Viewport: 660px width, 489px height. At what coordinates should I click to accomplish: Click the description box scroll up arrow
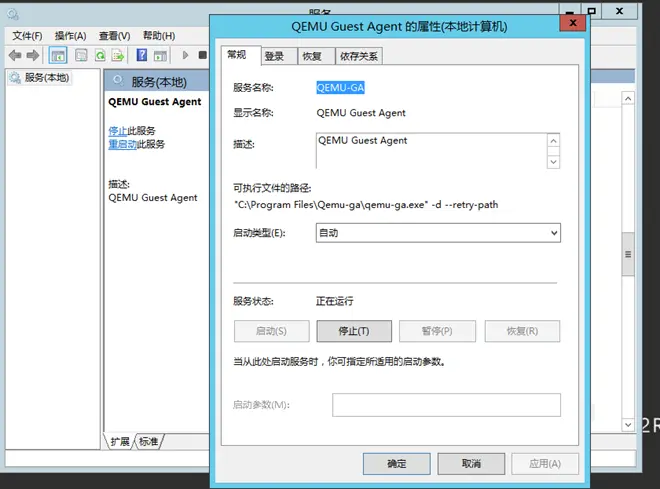[553, 141]
